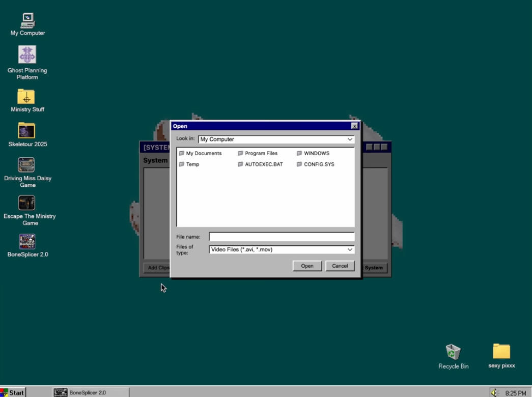
Task: Close the Open dialog with X
Action: point(354,126)
